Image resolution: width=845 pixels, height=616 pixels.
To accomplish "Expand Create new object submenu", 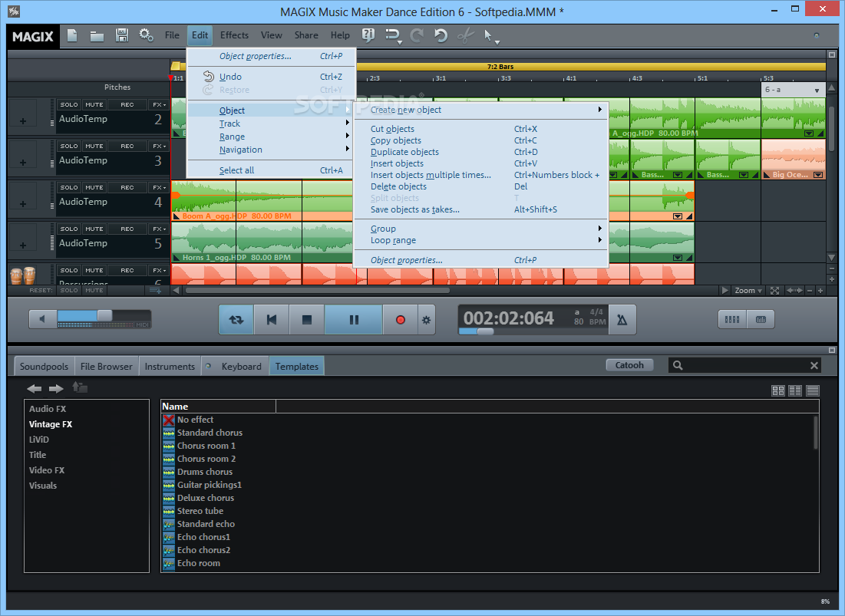I will pos(480,110).
